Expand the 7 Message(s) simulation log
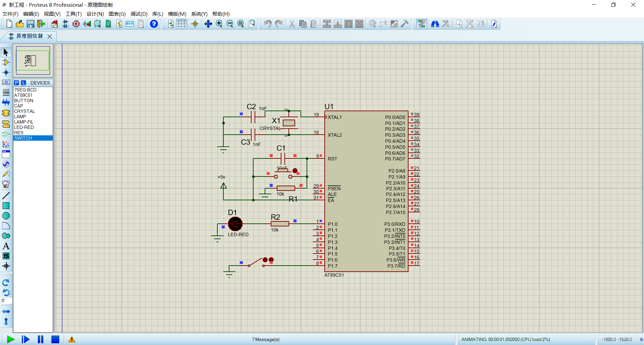644x345 pixels. coord(266,339)
